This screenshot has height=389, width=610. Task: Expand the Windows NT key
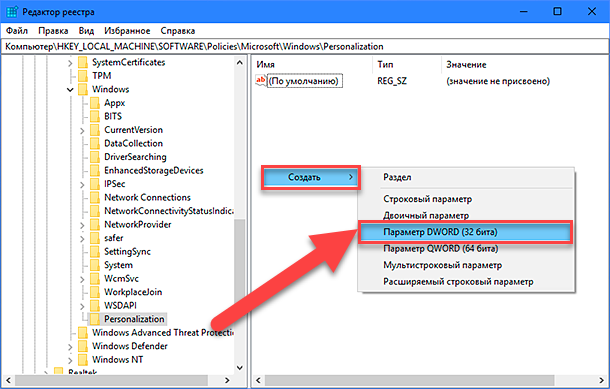[x=70, y=360]
